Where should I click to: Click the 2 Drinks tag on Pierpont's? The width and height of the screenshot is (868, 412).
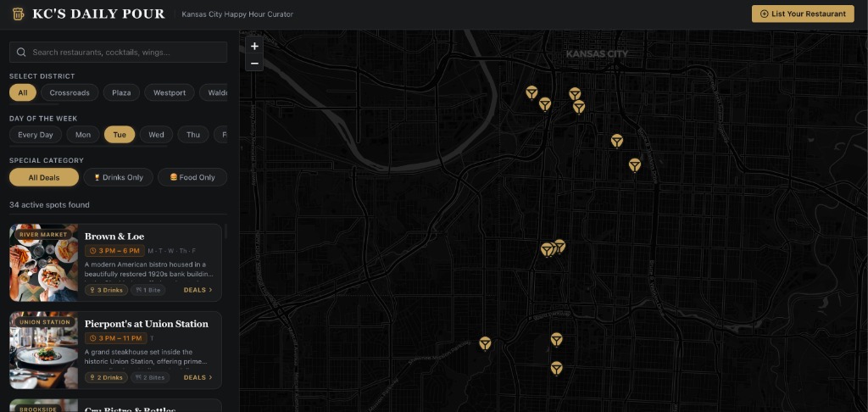106,378
